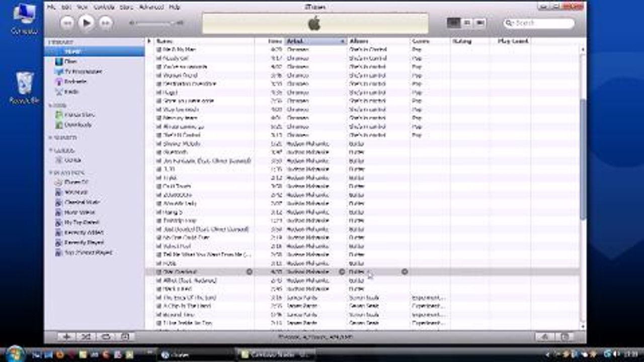Select the Top 25 Most Played playlist

point(88,252)
